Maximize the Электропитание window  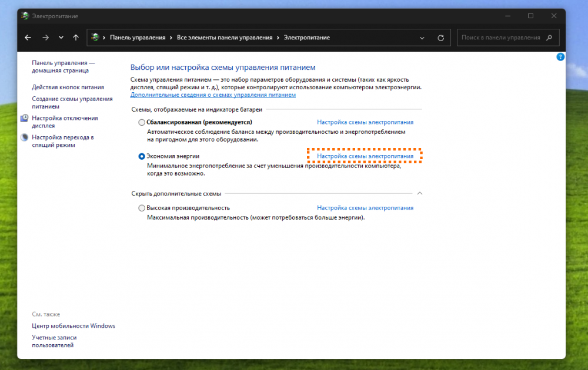(x=530, y=16)
